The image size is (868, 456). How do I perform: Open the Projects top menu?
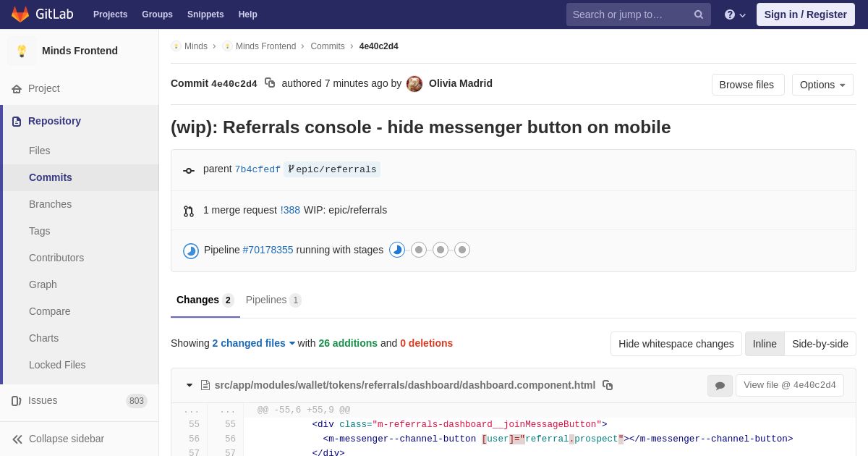[110, 14]
